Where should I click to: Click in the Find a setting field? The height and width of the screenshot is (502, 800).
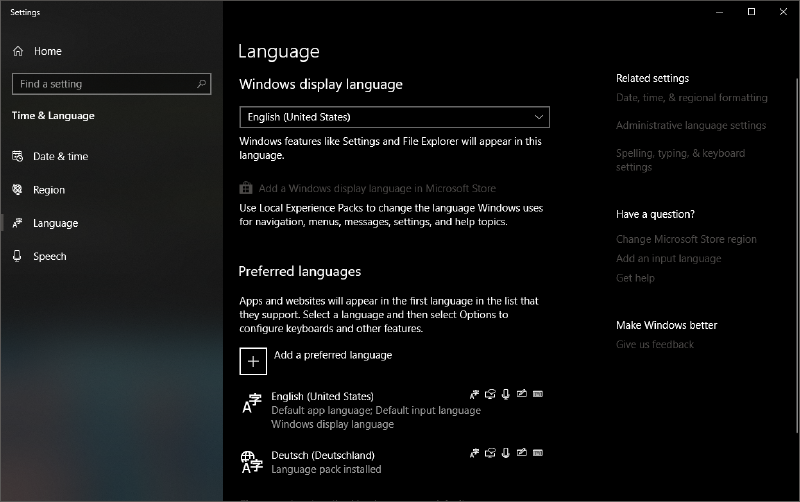[111, 84]
